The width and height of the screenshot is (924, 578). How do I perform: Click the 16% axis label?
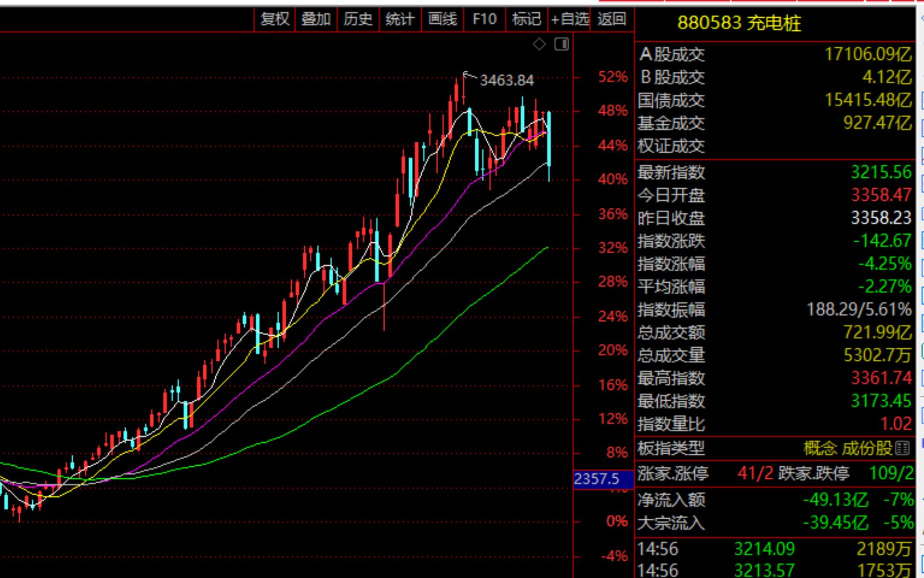[613, 385]
